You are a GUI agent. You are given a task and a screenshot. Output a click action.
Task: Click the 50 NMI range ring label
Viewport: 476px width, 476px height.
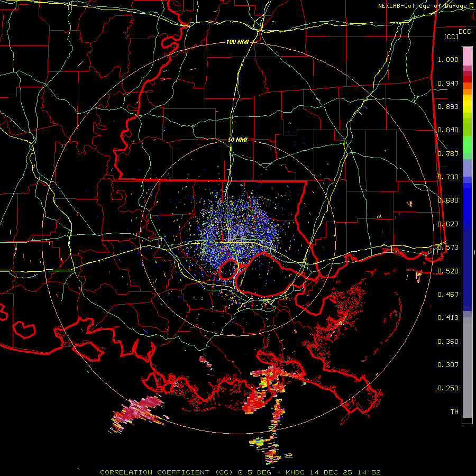(x=237, y=140)
